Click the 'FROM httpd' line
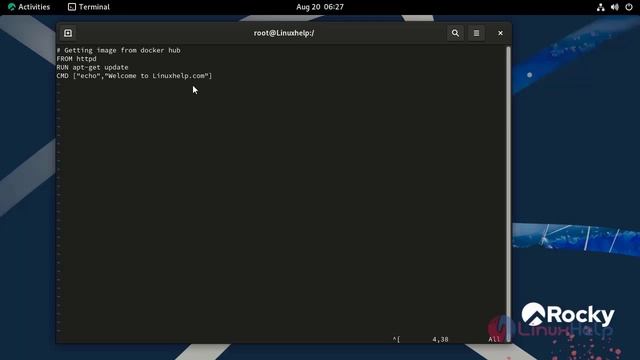This screenshot has height=360, width=640. 76,59
